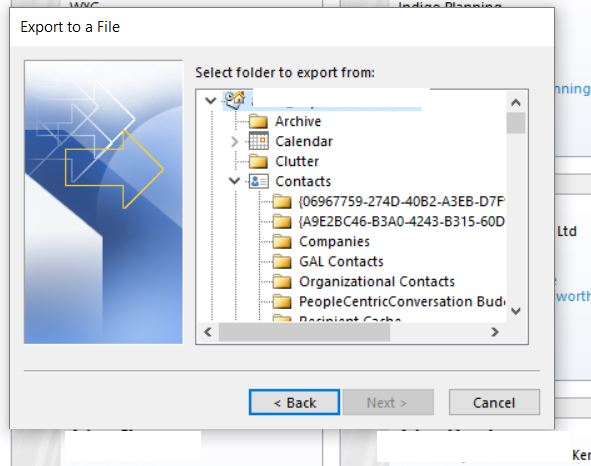The image size is (591, 466).
Task: Click the Clutter folder icon
Action: (x=258, y=161)
